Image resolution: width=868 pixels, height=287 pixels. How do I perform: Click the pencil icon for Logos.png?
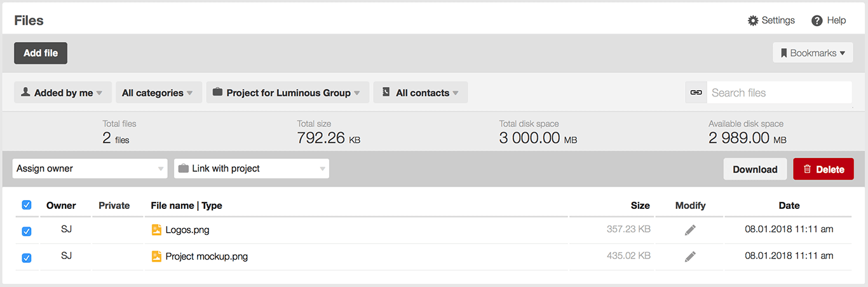[690, 230]
